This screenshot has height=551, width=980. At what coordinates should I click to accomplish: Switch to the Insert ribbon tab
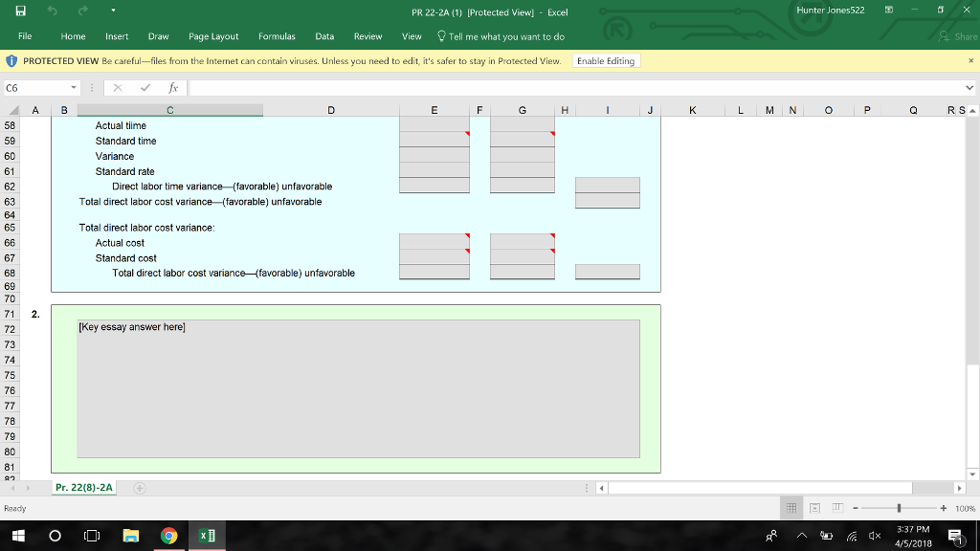117,36
